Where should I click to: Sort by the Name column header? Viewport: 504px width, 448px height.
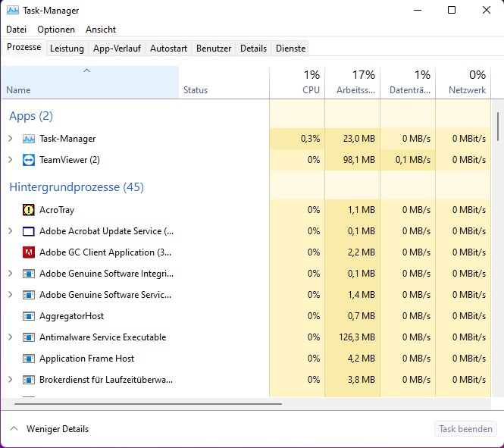click(90, 83)
